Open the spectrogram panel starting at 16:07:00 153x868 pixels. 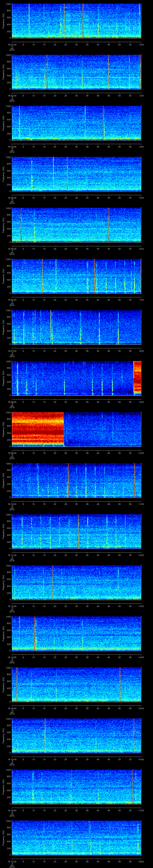point(76,327)
